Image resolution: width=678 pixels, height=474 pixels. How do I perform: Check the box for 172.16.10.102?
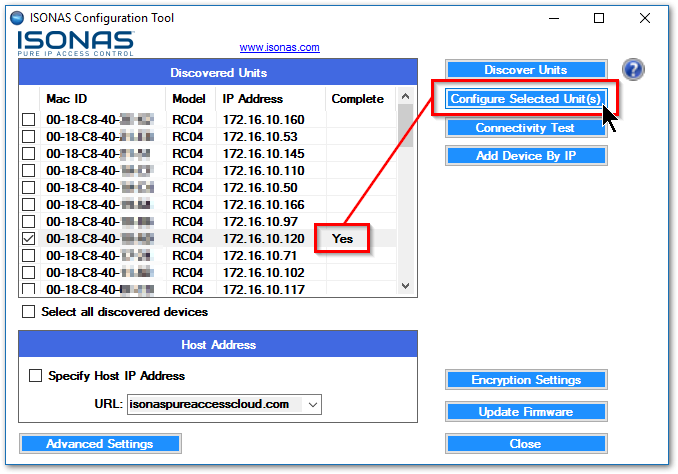pyautogui.click(x=29, y=272)
